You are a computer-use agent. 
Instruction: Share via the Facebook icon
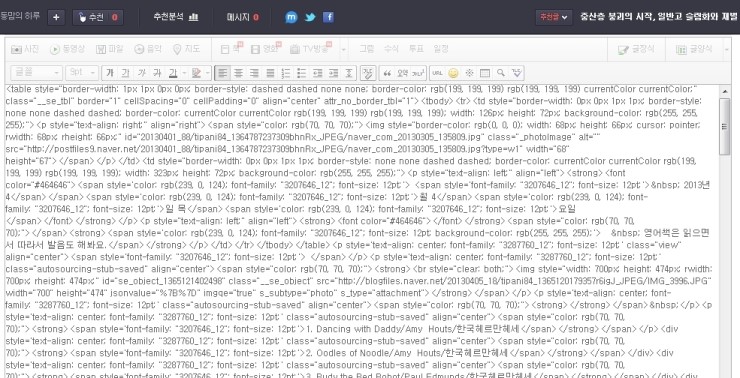coord(328,17)
